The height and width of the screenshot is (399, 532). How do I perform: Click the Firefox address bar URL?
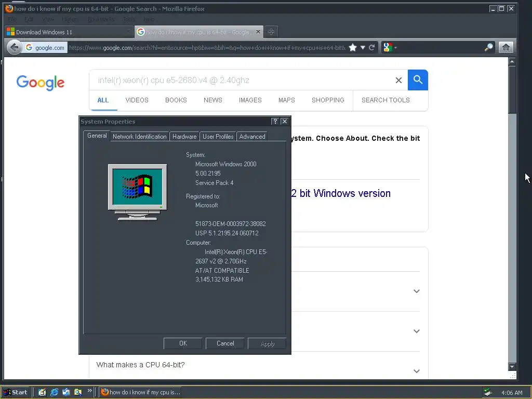(207, 47)
